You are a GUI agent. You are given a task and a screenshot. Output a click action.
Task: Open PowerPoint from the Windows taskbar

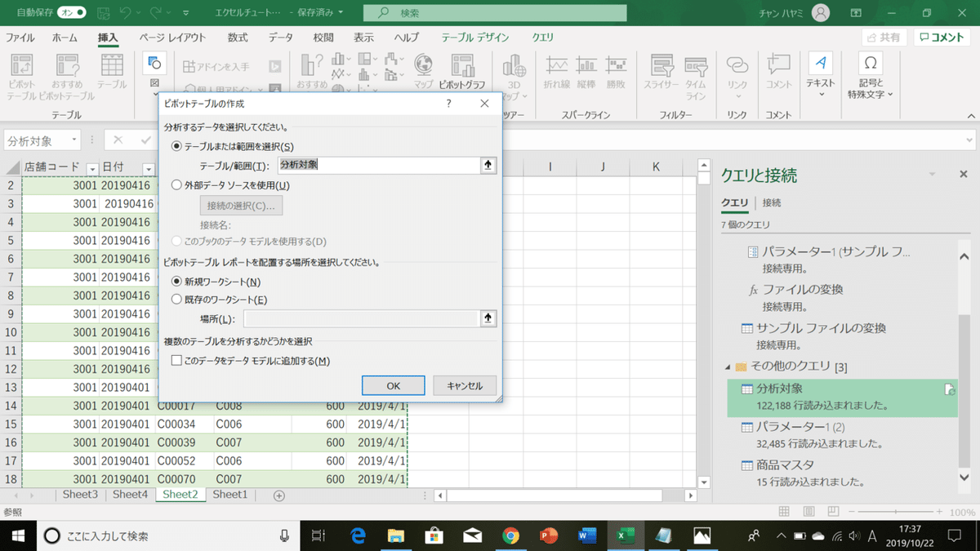(x=549, y=535)
